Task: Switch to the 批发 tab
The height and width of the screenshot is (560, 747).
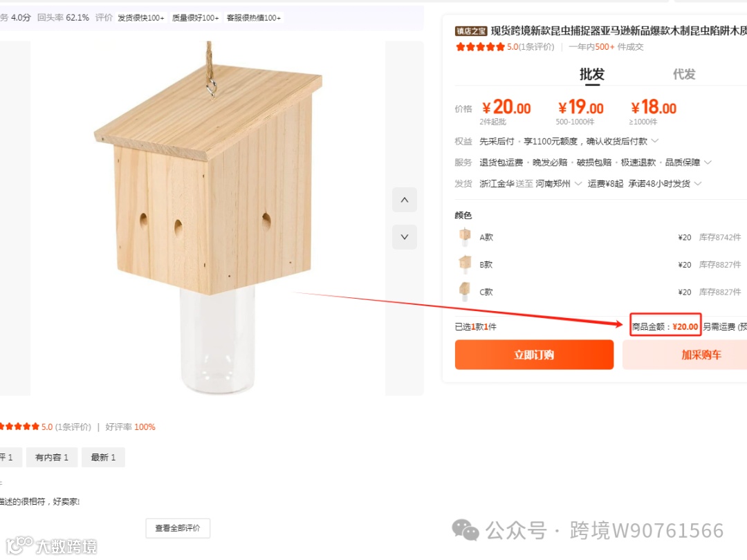Action: click(591, 74)
